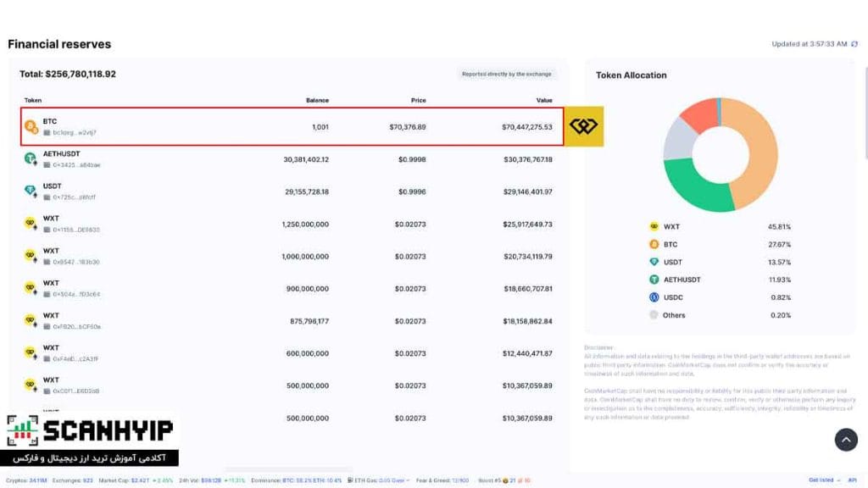Click the Others gray legend dot
The image size is (868, 488).
tap(654, 315)
